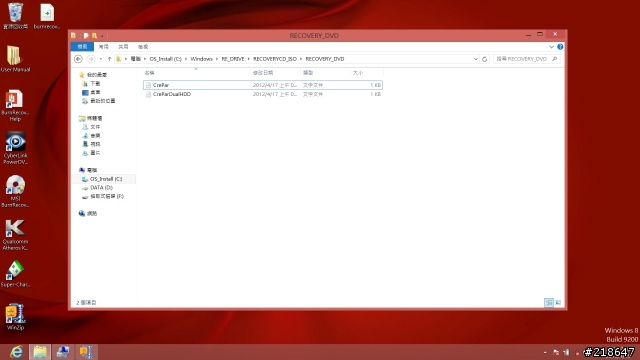The height and width of the screenshot is (360, 640).
Task: Click RECOVERY_DVD in address breadcrumb
Action: tap(325, 59)
